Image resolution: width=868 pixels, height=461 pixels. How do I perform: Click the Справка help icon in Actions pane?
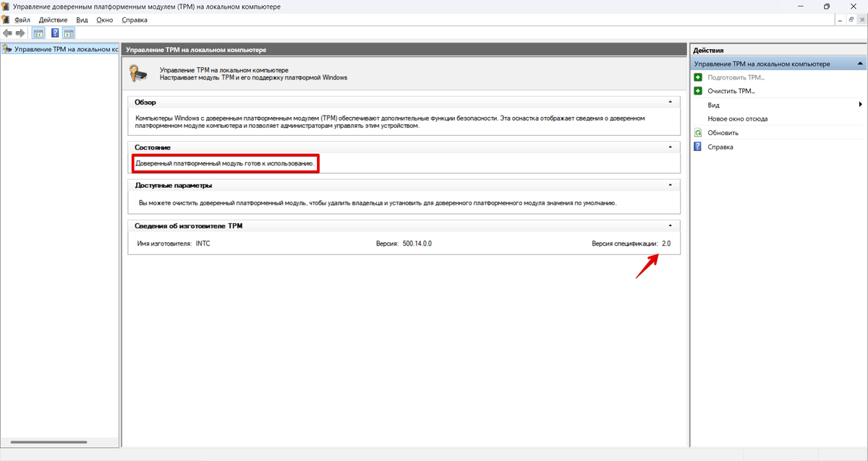point(698,147)
